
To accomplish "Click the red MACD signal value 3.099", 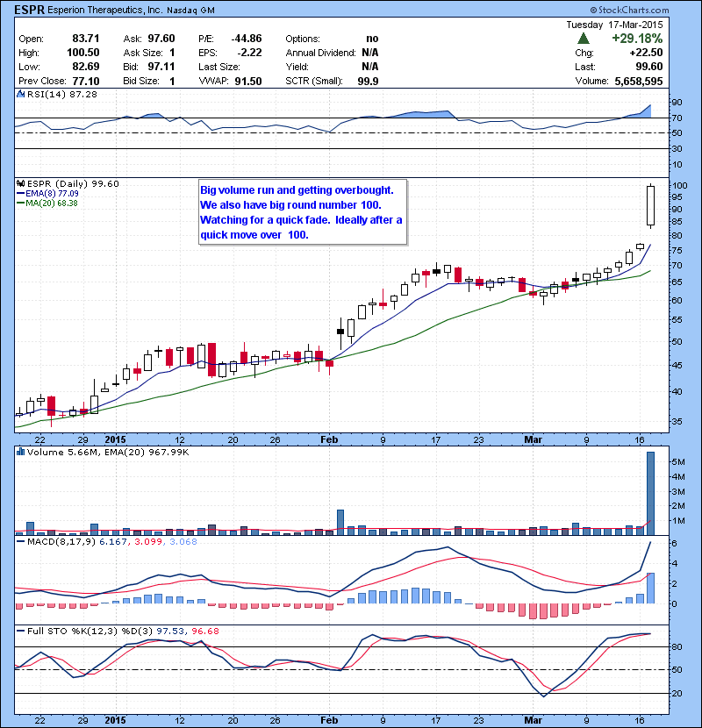I will click(148, 542).
